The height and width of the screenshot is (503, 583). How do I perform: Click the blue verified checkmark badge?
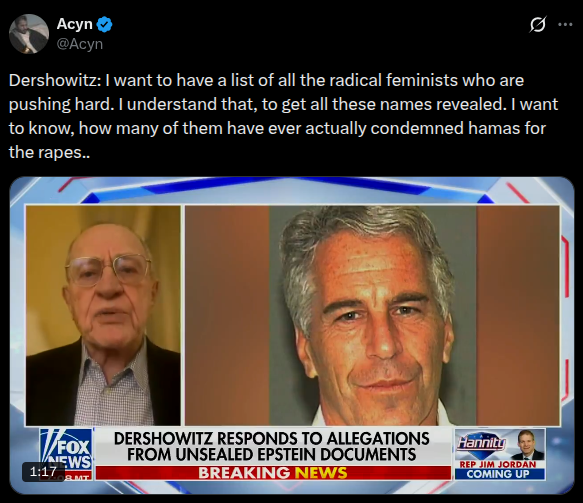coord(104,24)
